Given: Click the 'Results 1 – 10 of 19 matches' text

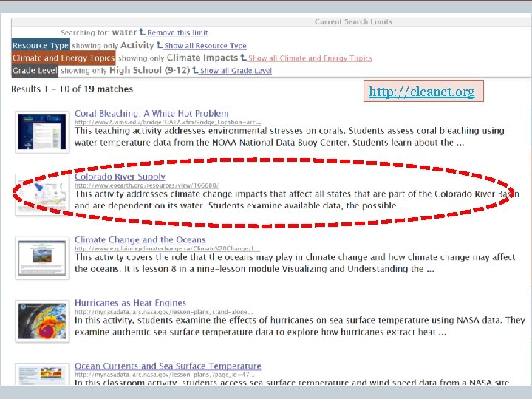Looking at the screenshot, I should 72,89.
